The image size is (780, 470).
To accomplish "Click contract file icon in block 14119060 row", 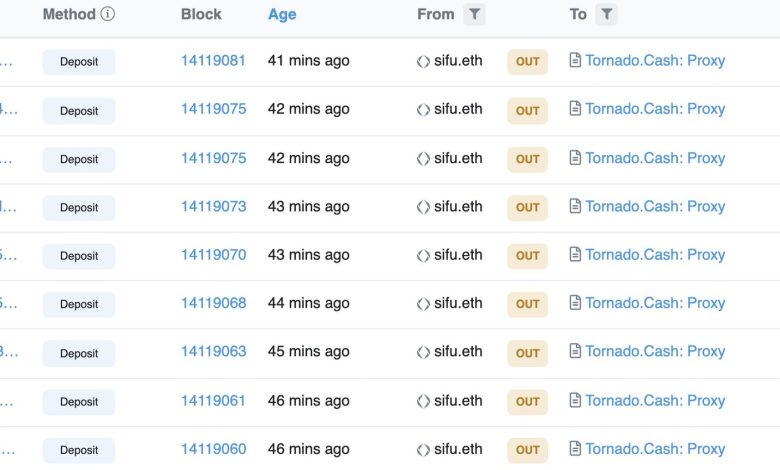I will 575,449.
